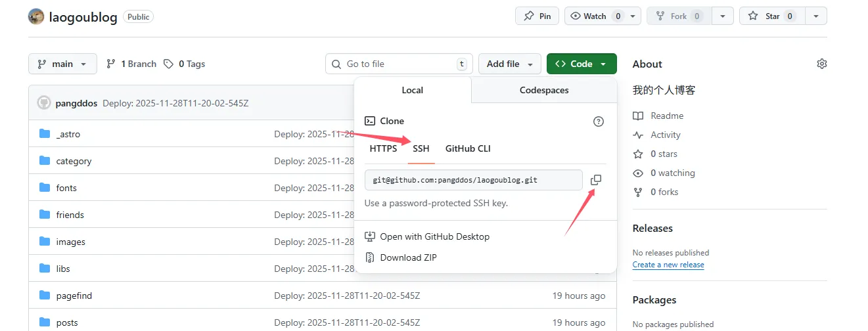Click the Releases heading
Screen dimensions: 868x331
coord(652,229)
